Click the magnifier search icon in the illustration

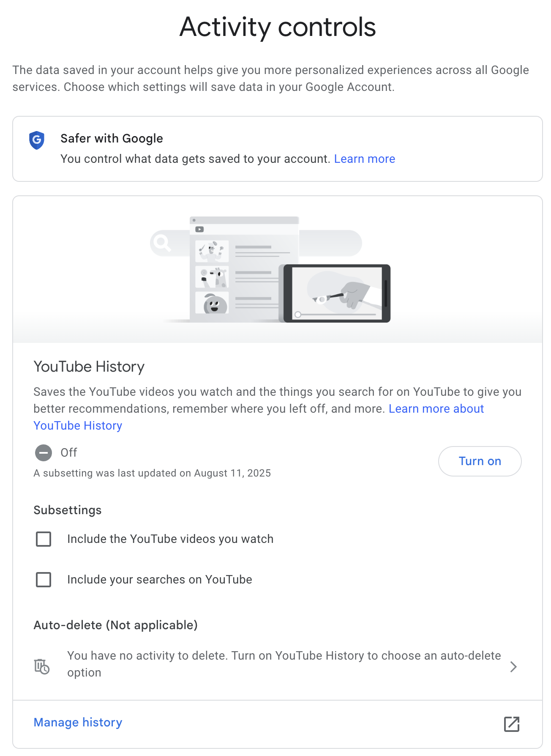[x=161, y=243]
